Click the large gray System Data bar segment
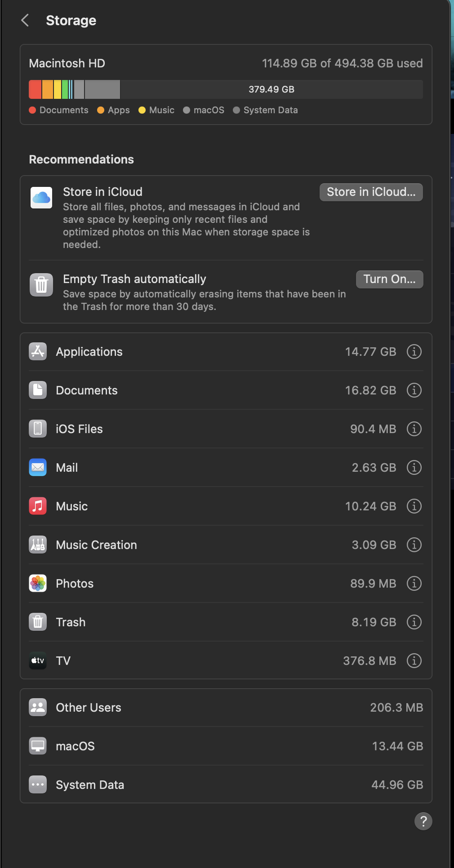Image resolution: width=454 pixels, height=868 pixels. (102, 89)
